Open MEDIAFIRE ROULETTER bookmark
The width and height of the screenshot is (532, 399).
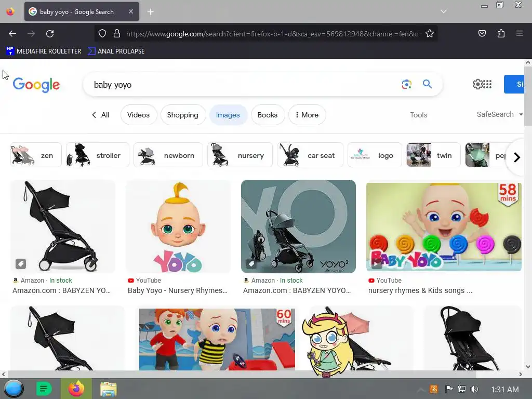point(44,51)
